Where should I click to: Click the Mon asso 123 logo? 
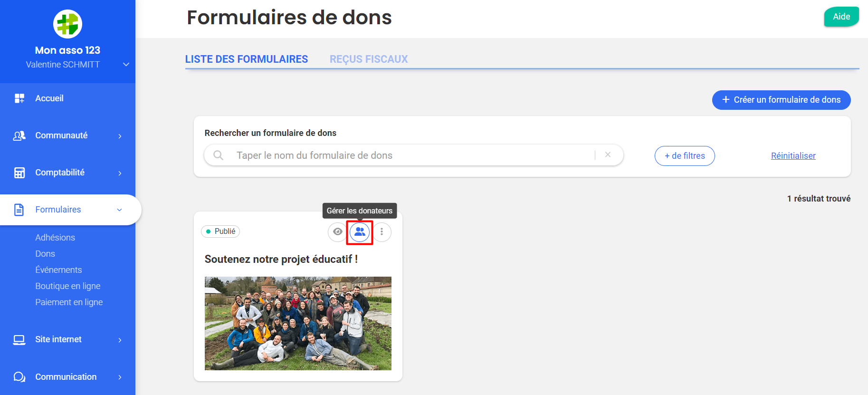click(x=67, y=24)
